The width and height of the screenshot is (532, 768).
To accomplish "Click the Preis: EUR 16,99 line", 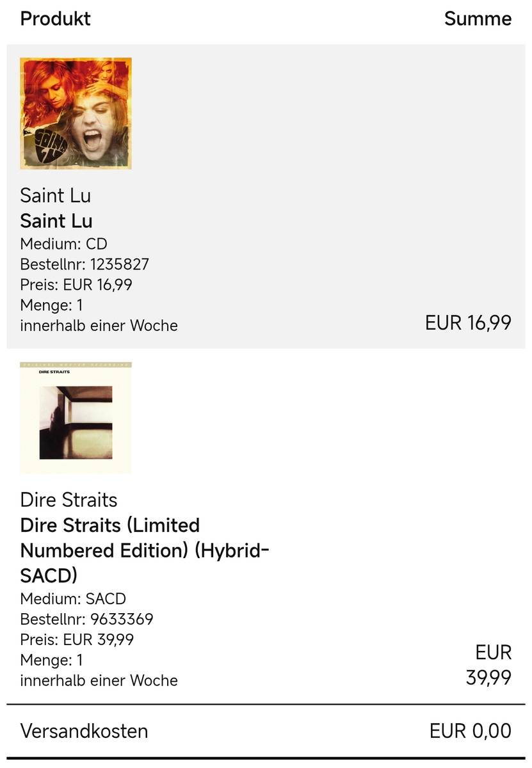I will pos(76,285).
